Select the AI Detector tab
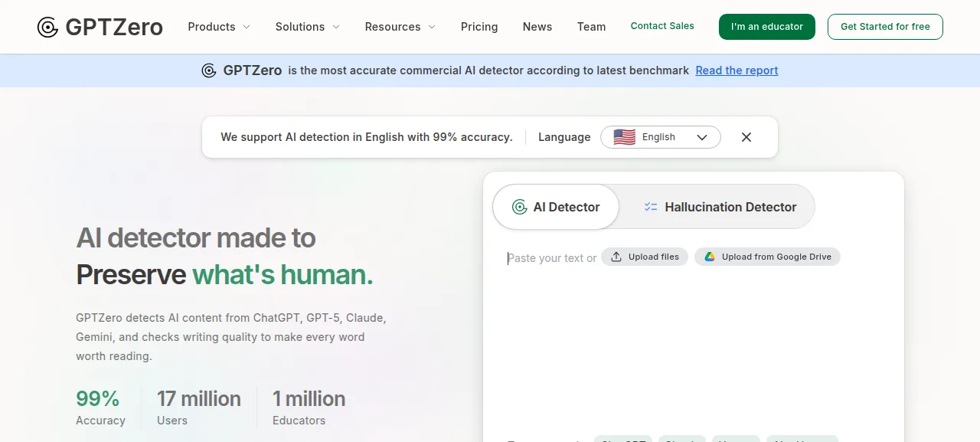Image resolution: width=980 pixels, height=442 pixels. pyautogui.click(x=556, y=207)
